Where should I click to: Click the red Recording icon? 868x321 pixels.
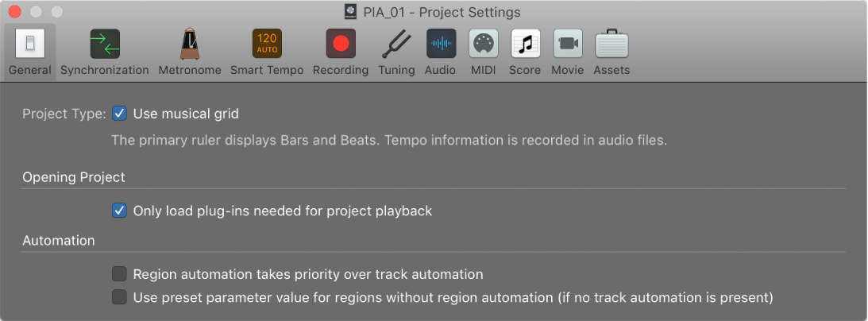pyautogui.click(x=341, y=44)
